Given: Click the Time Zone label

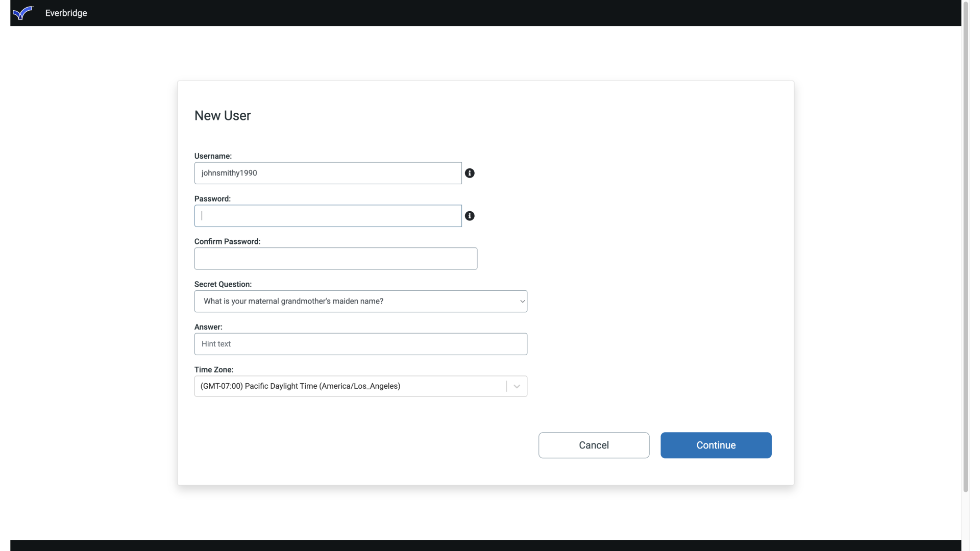Looking at the screenshot, I should [213, 369].
